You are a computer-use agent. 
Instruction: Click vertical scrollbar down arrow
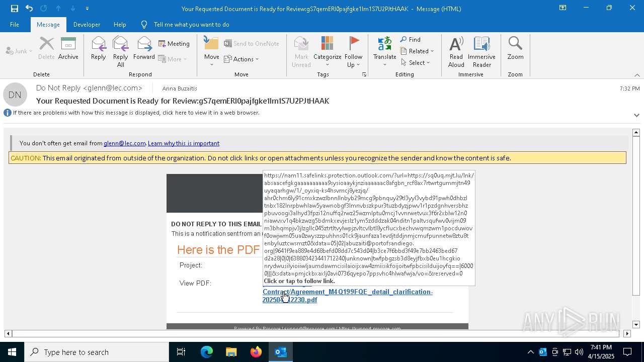(x=636, y=325)
